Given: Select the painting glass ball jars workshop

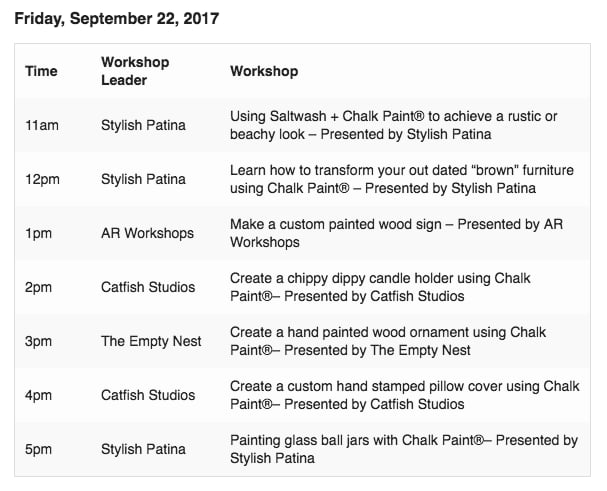Looking at the screenshot, I should (404, 449).
